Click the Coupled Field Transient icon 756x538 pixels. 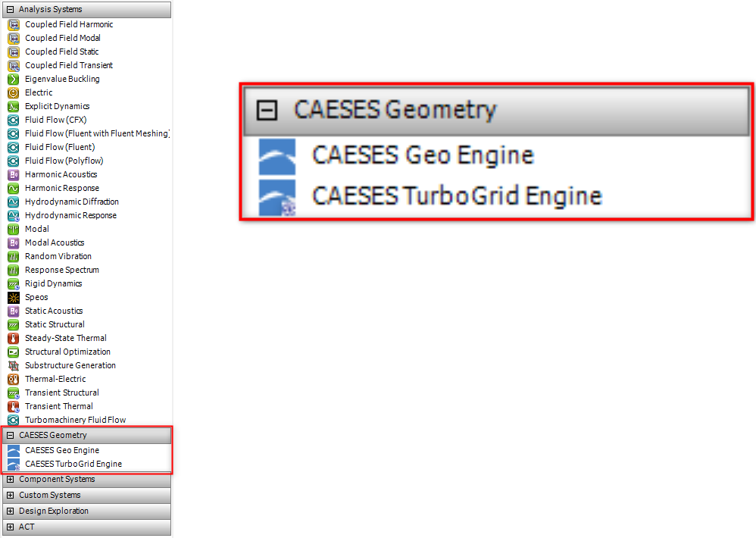coord(14,66)
